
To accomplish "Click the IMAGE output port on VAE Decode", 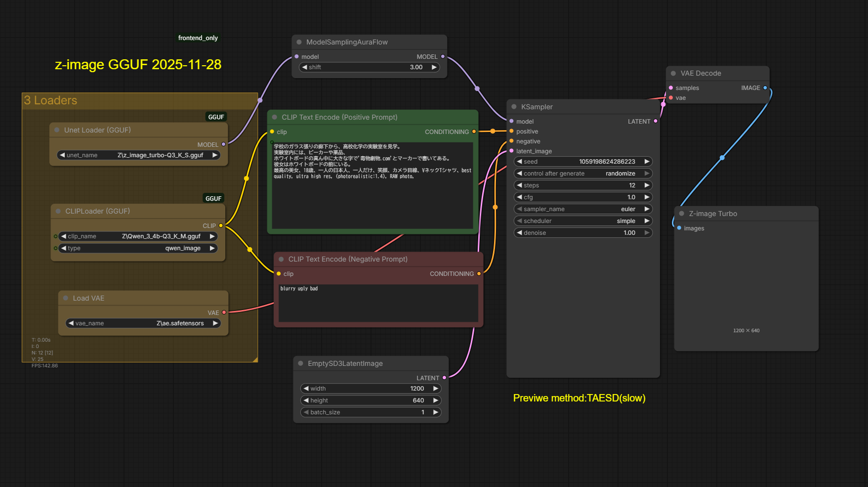I will [x=765, y=88].
